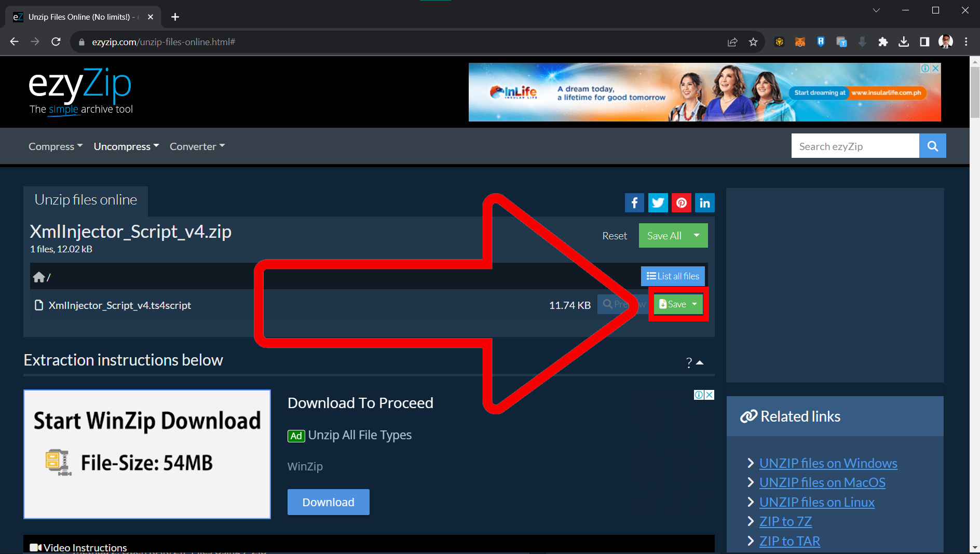Open the browser downloads icon
This screenshot has width=980, height=554.
[903, 42]
